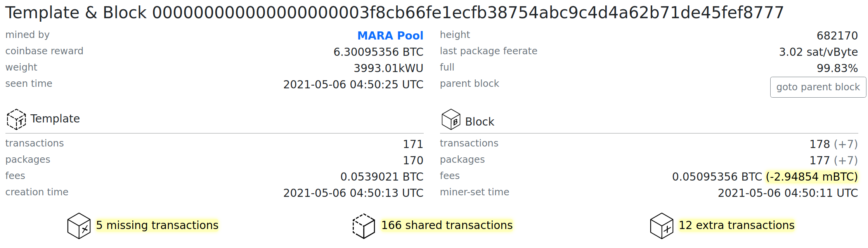
Task: Go to the parent block
Action: tap(818, 87)
